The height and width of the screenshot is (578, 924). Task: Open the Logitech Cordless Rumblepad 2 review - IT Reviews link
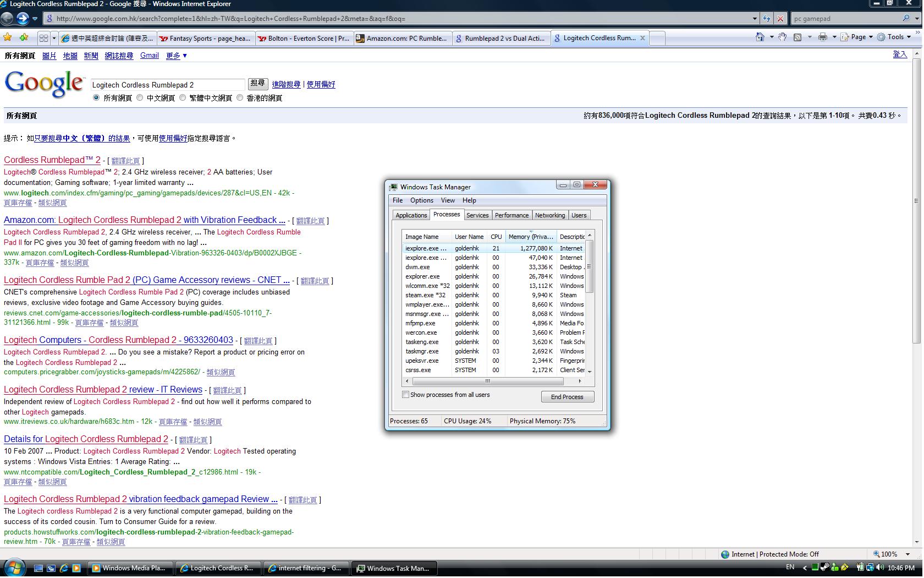(103, 390)
